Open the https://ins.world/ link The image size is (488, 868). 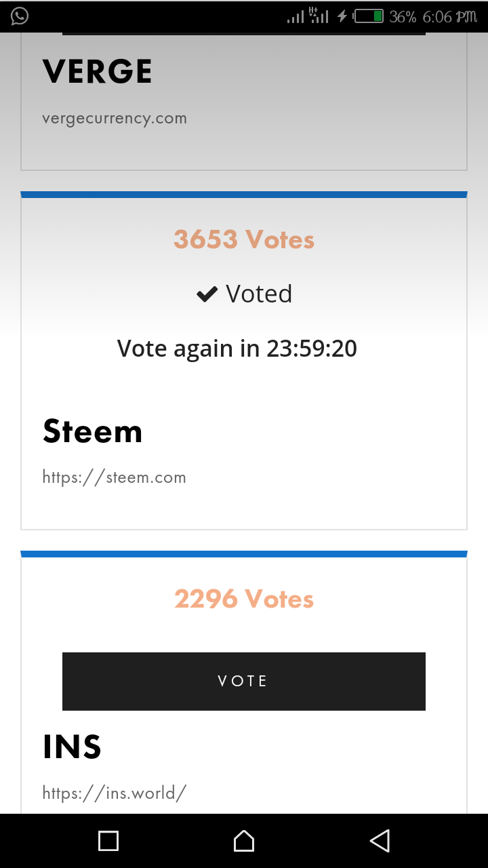pyautogui.click(x=114, y=793)
